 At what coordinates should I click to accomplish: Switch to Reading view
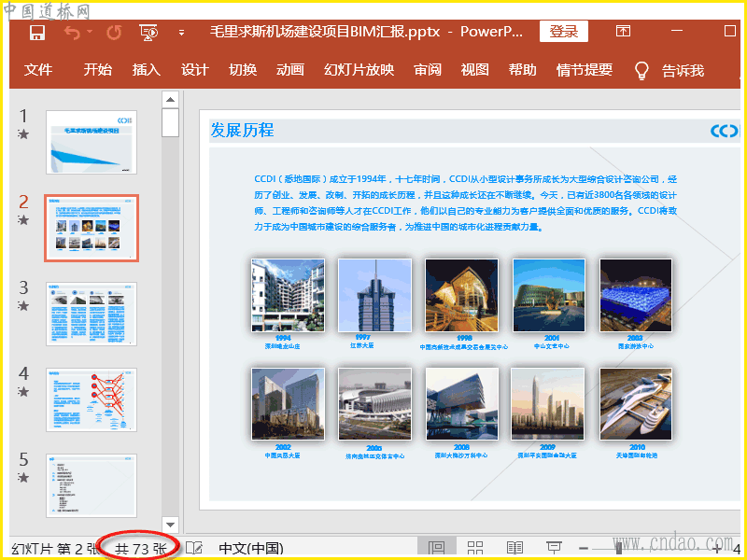pos(514,548)
